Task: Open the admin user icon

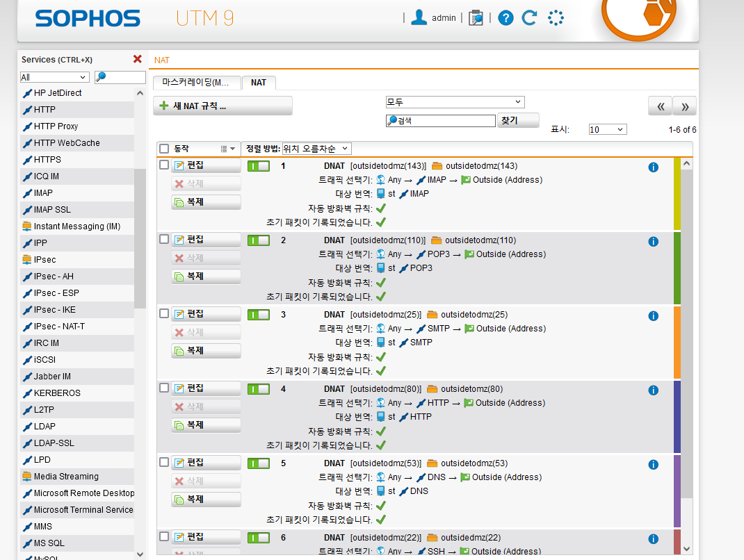Action: point(419,17)
